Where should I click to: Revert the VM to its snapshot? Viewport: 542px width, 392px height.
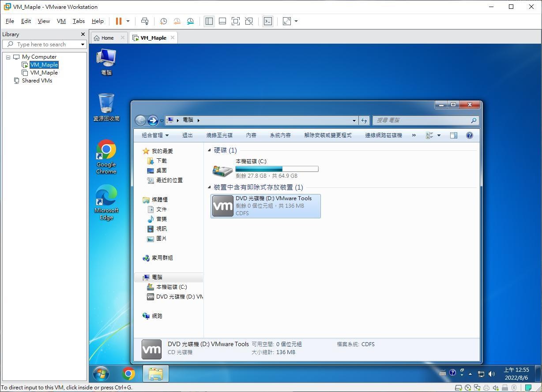coord(177,21)
